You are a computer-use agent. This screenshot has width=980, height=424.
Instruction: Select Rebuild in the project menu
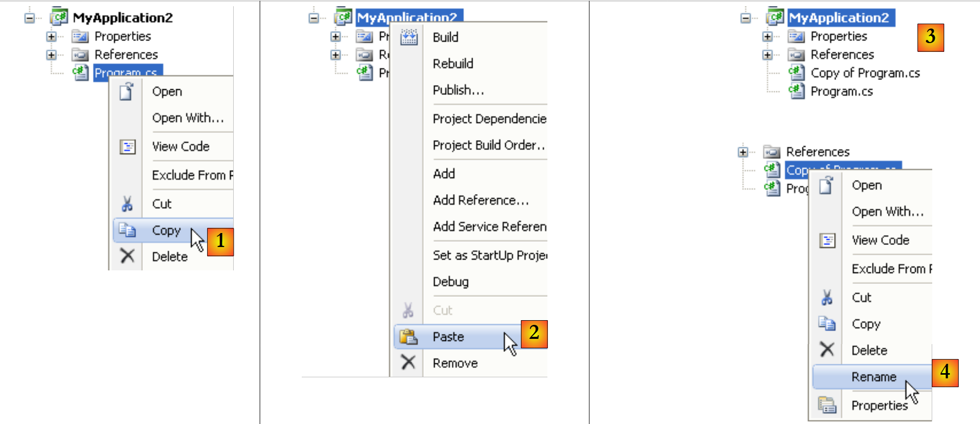(453, 64)
